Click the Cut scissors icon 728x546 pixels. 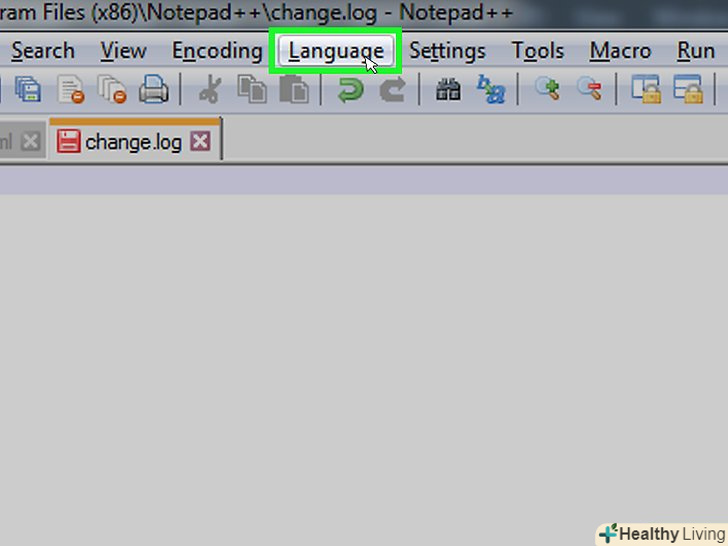coord(210,89)
